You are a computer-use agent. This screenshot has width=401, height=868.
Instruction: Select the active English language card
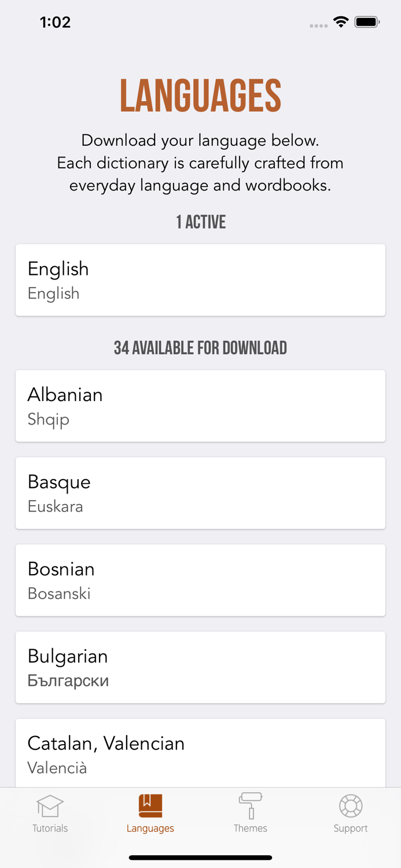click(x=200, y=280)
